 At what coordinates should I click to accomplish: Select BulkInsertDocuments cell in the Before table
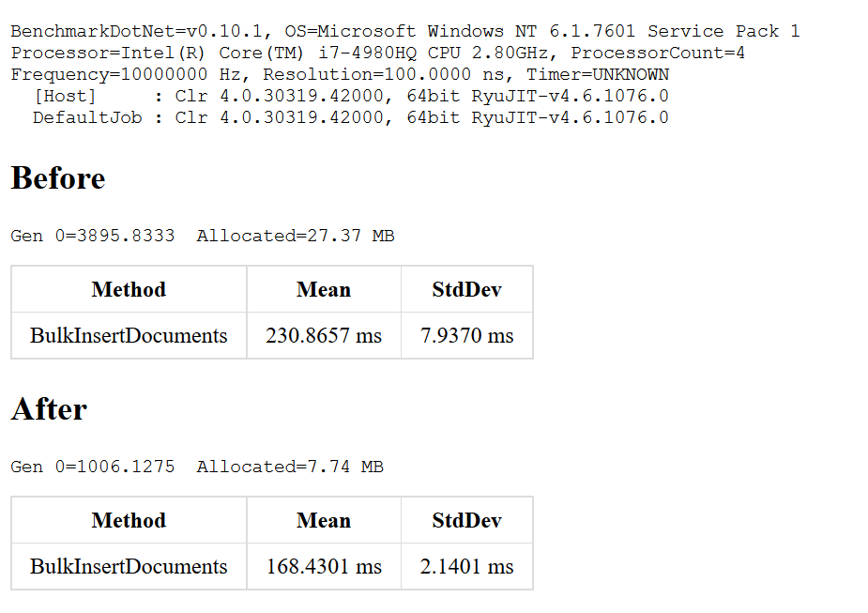[129, 335]
